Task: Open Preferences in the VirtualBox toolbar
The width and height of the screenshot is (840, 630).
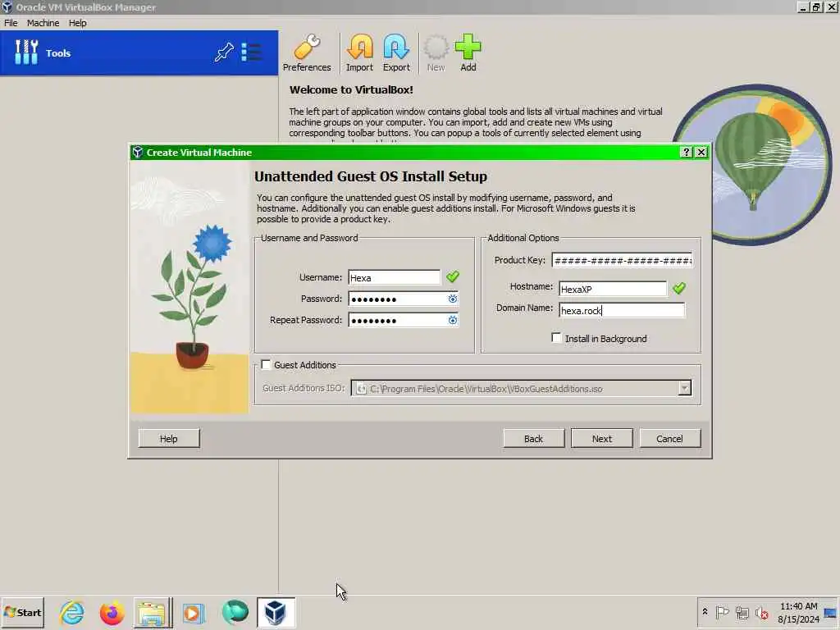Action: [x=307, y=52]
